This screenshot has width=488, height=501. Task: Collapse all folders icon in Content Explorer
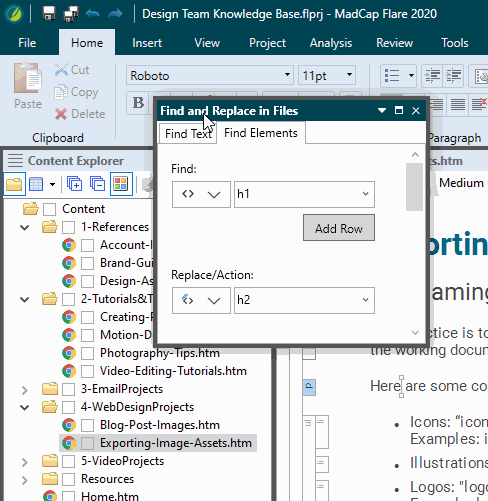[97, 184]
